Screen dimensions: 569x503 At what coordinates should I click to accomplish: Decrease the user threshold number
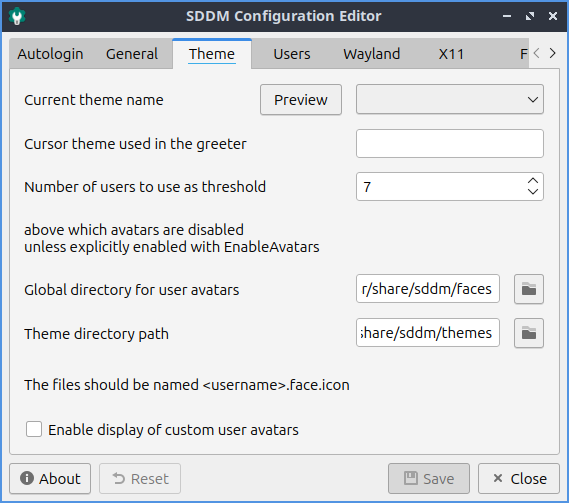tap(533, 192)
